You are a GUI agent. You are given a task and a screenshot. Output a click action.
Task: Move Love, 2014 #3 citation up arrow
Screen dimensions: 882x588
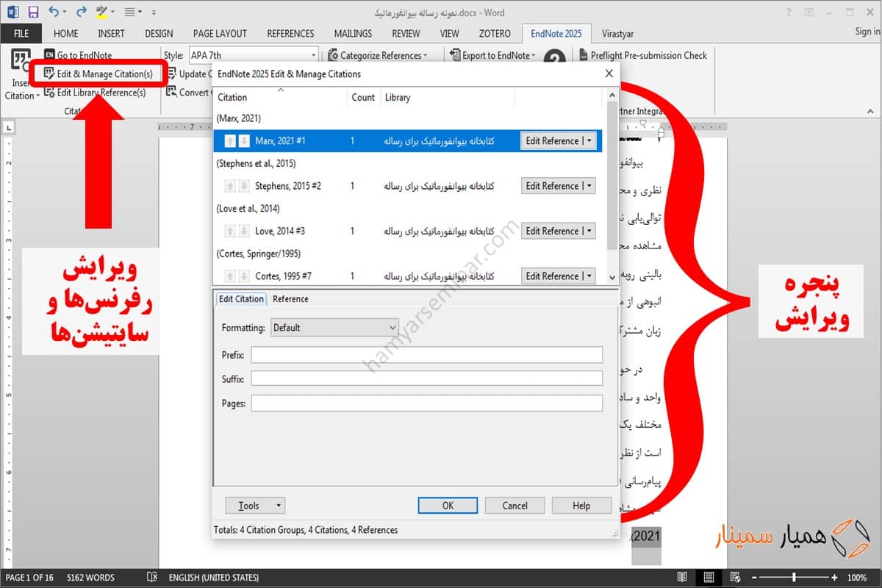pyautogui.click(x=230, y=231)
